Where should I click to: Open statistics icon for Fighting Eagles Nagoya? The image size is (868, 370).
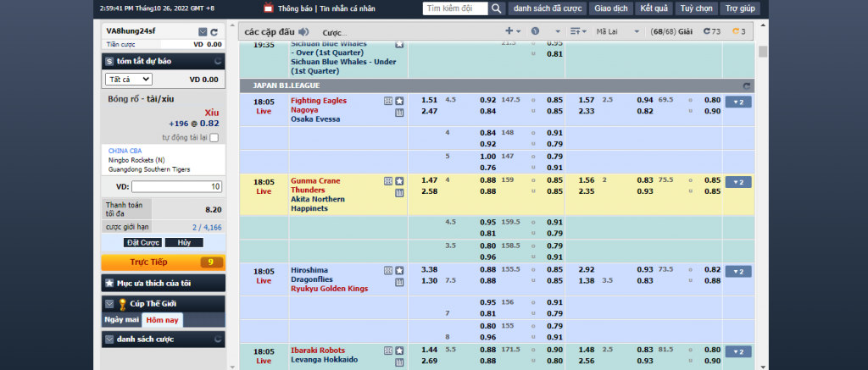point(388,101)
